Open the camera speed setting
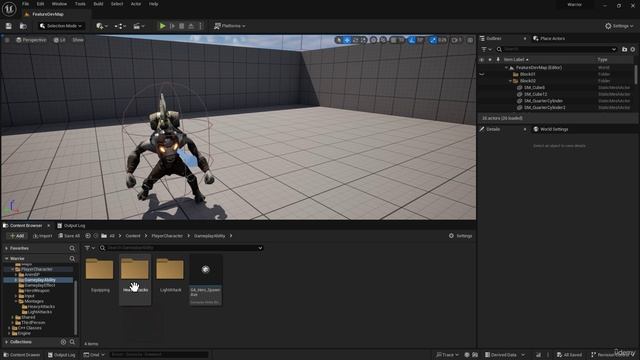 [x=457, y=40]
